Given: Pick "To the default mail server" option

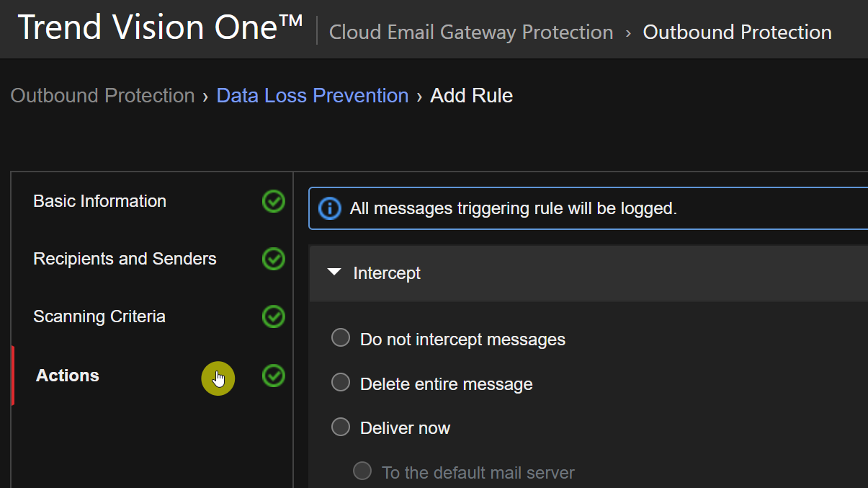Looking at the screenshot, I should point(362,471).
